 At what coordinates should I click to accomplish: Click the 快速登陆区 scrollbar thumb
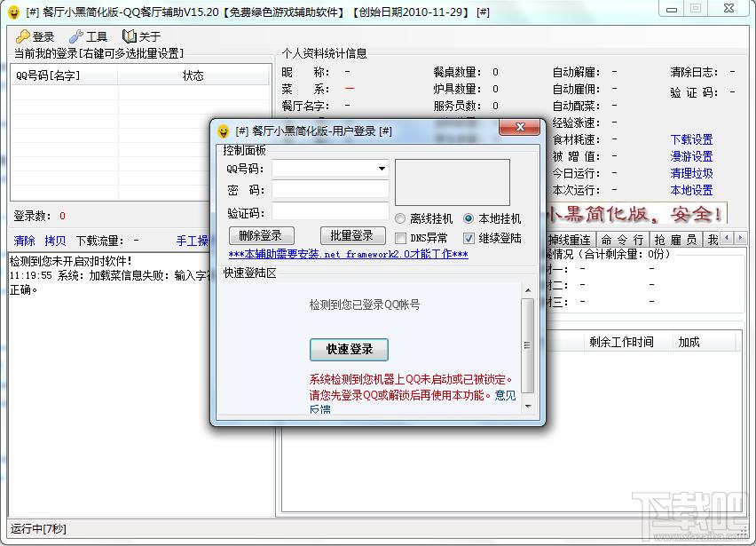(x=528, y=345)
